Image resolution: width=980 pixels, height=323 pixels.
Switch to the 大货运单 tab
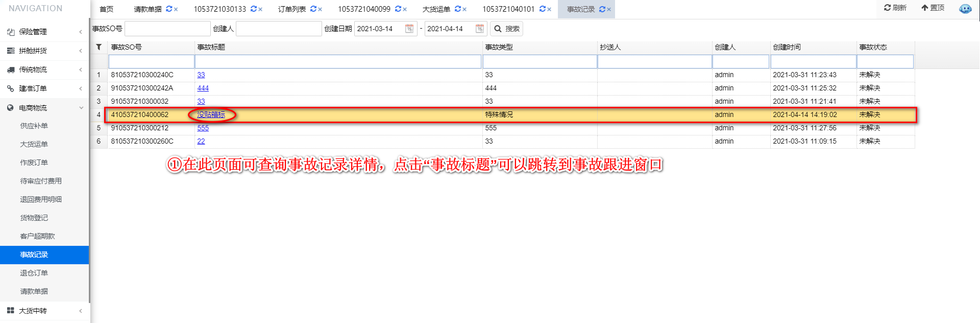pos(436,9)
